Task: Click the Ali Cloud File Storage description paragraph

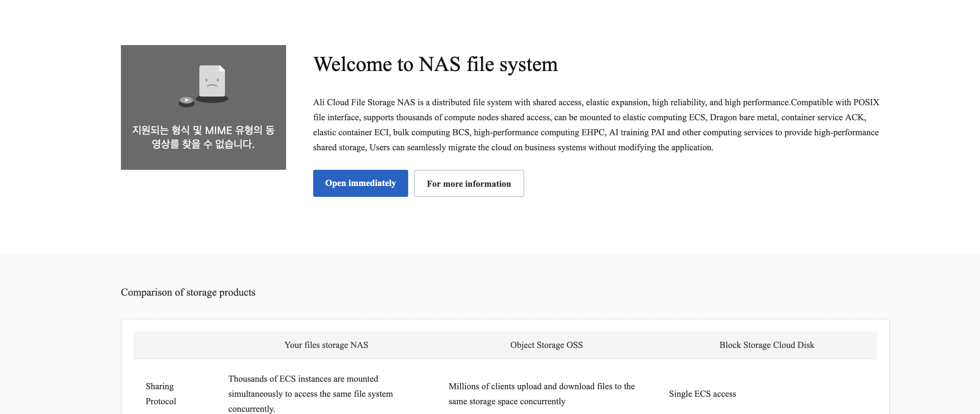Action: (596, 125)
